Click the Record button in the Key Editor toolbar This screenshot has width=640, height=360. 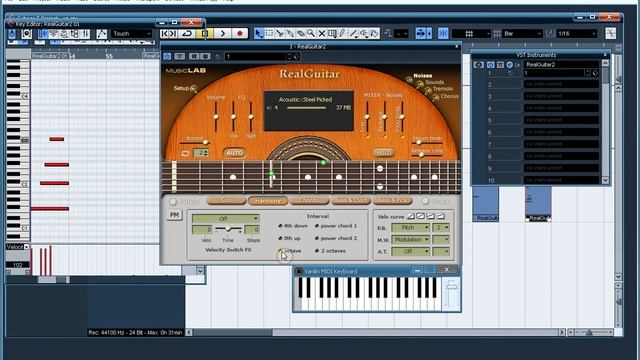click(240, 33)
